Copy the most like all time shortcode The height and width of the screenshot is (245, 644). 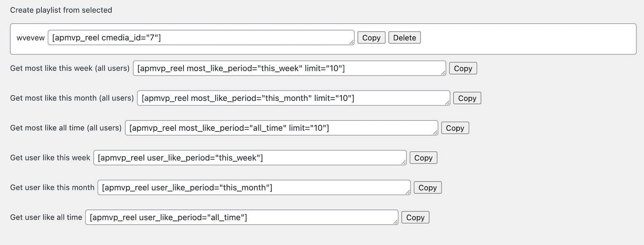(x=455, y=128)
